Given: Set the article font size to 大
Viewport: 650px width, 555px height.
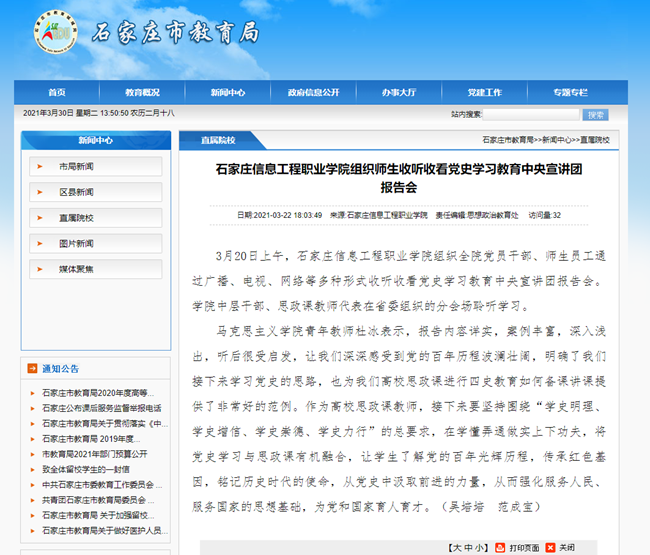Looking at the screenshot, I should (x=456, y=548).
